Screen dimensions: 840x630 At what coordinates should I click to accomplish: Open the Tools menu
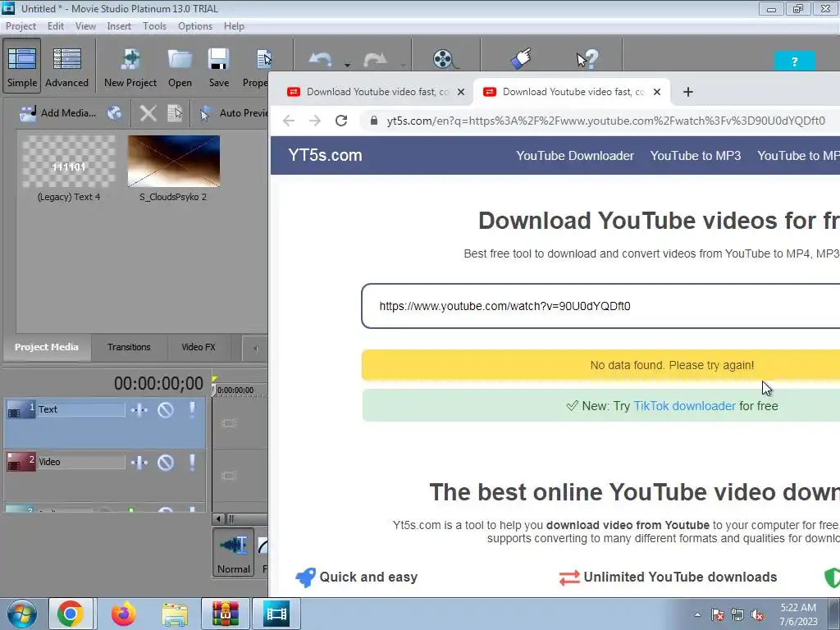click(x=154, y=25)
